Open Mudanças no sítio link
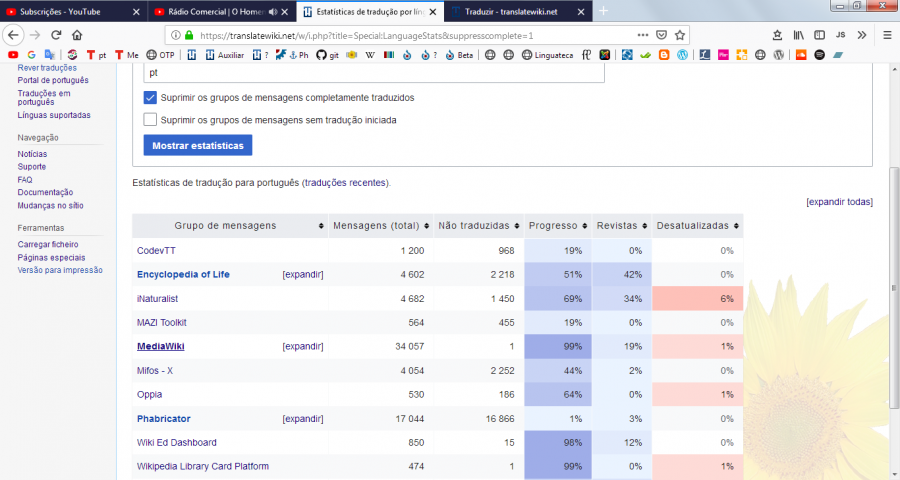The image size is (900, 480). [x=51, y=205]
